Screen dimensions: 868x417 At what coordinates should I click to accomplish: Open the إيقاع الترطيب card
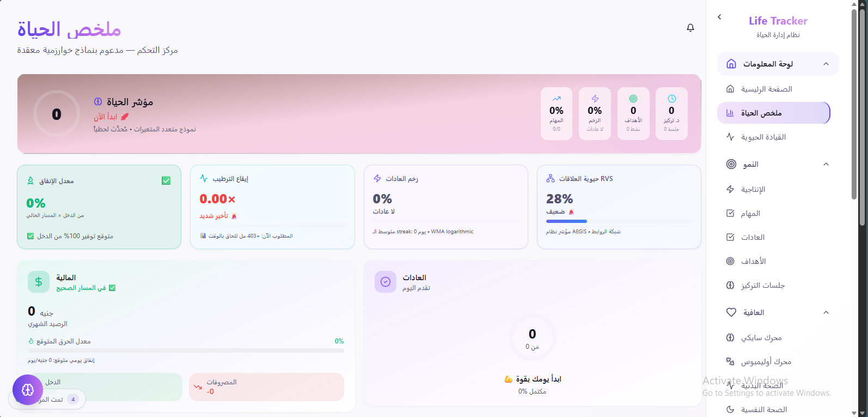pos(272,207)
